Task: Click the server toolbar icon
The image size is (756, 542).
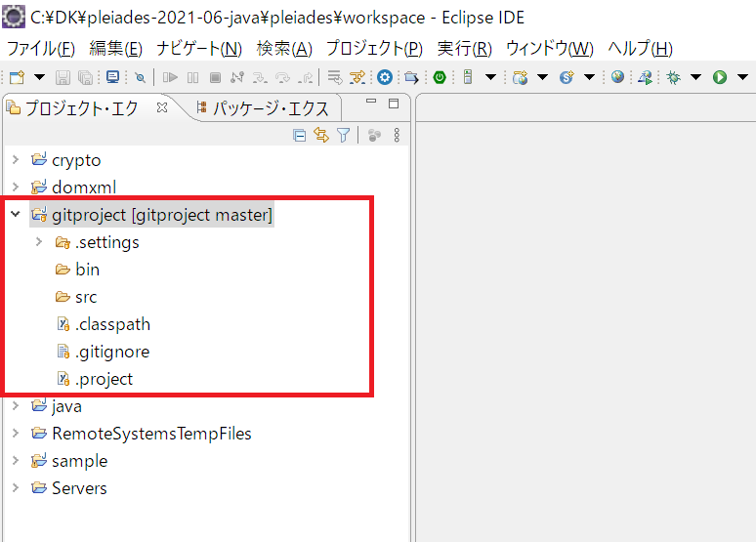Action: (x=468, y=77)
